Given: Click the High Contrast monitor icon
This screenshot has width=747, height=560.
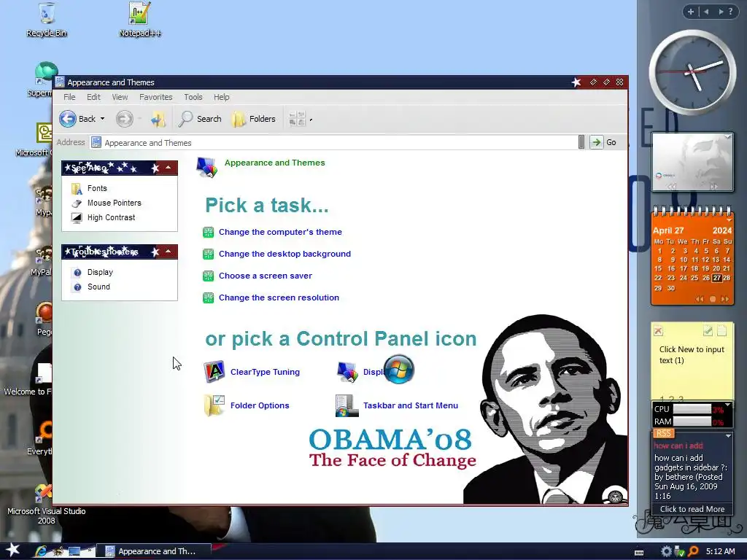Looking at the screenshot, I should click(x=77, y=217).
